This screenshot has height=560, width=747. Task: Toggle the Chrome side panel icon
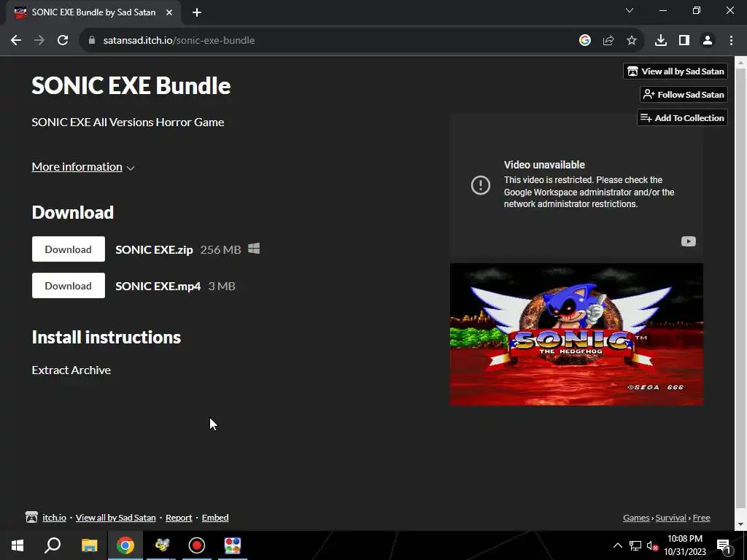point(684,41)
